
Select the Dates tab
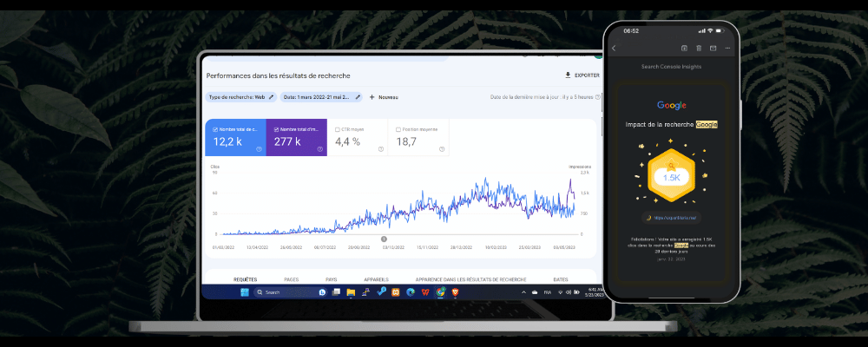[x=561, y=279]
